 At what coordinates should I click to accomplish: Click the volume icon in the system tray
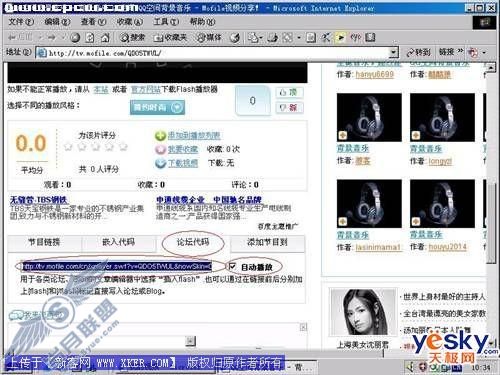[x=411, y=367]
